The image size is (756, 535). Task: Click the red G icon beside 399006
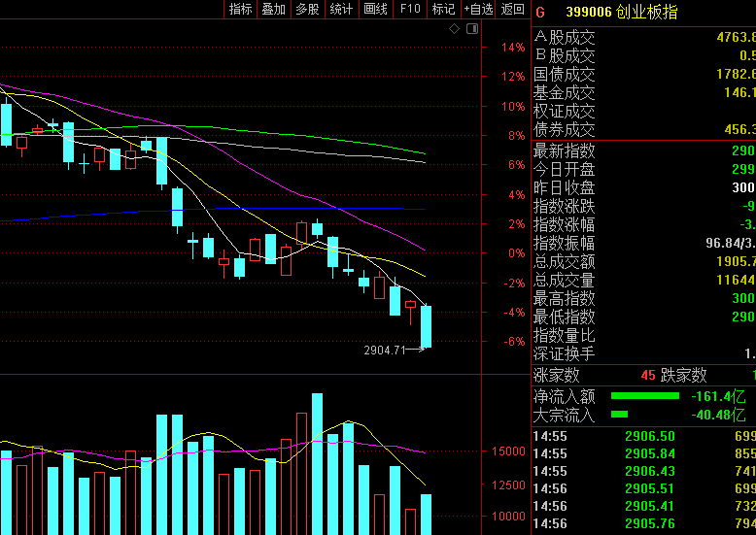click(540, 12)
